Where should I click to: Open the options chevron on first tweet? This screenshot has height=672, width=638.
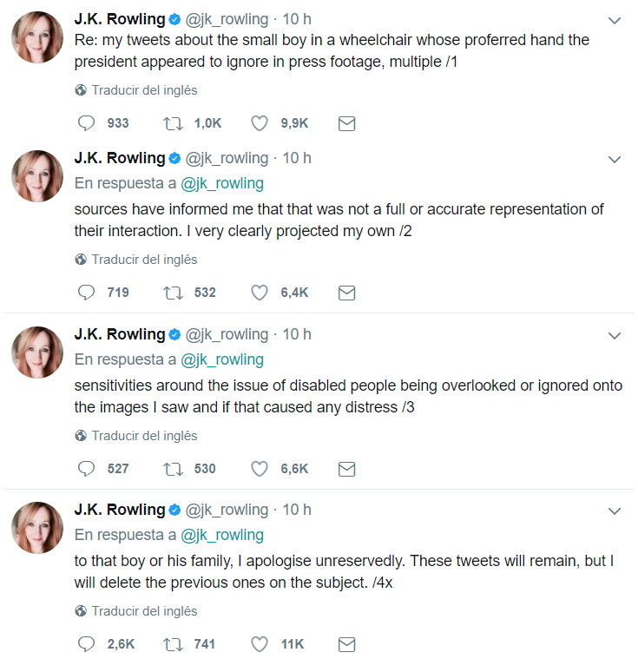tap(615, 20)
